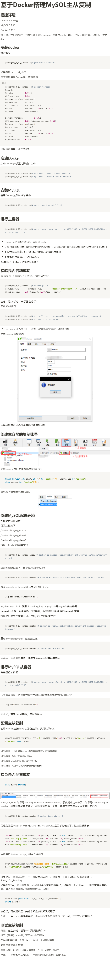Open the 状态 result tab
The height and width of the screenshot is (980, 110).
click(x=64, y=496)
